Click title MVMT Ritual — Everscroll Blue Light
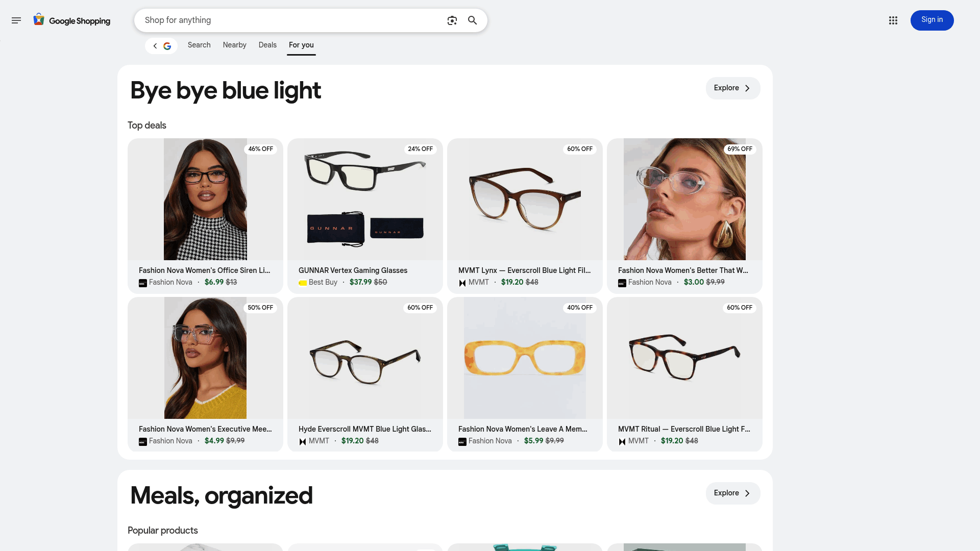Image resolution: width=980 pixels, height=551 pixels. click(684, 429)
